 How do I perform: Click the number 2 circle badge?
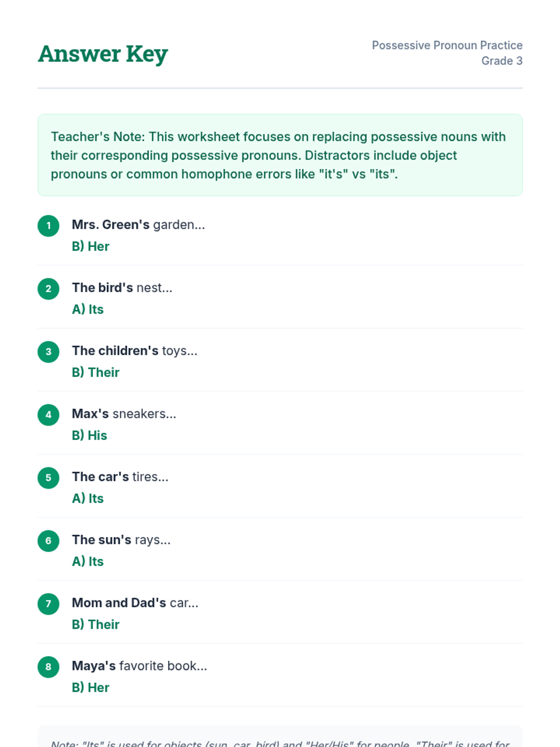48,289
